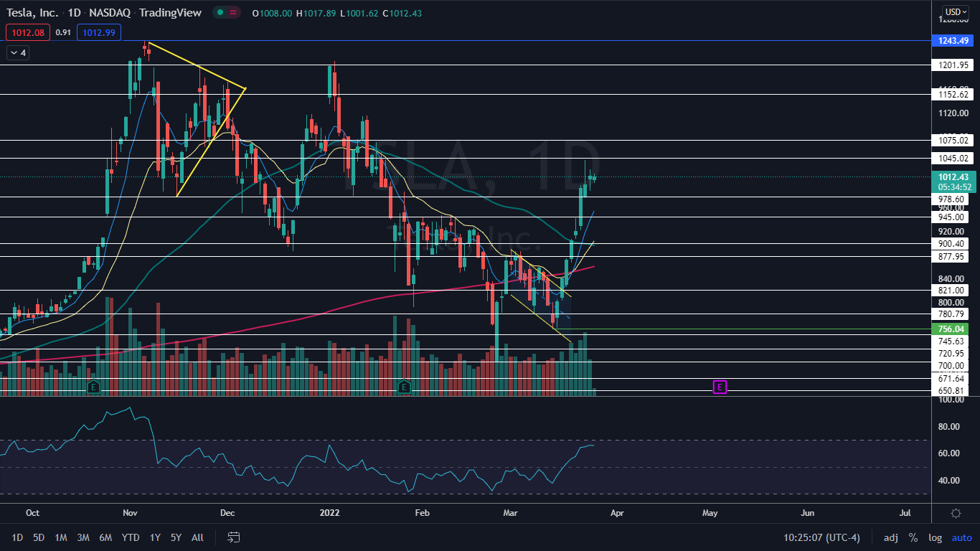The height and width of the screenshot is (551, 980).
Task: Click the 756.04 green price line label
Action: [x=951, y=329]
